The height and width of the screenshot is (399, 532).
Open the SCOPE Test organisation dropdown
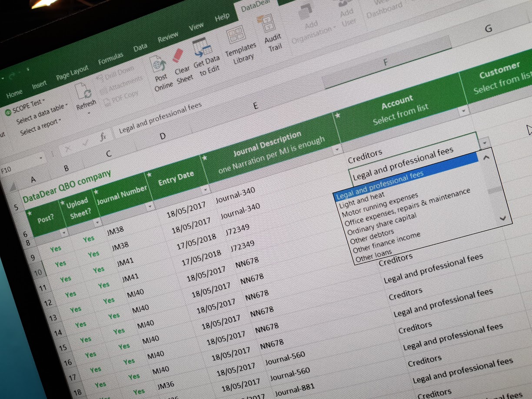pos(25,106)
